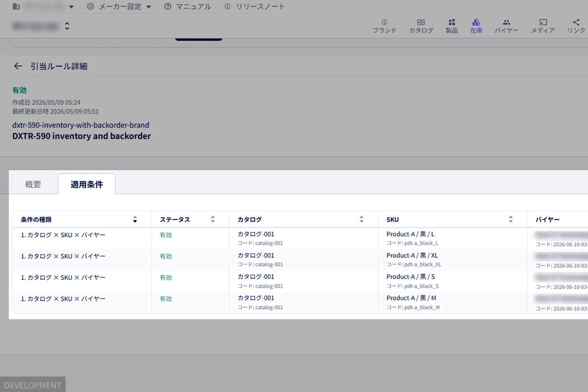Click the DXTR-590 inventory and backorder title

click(x=82, y=136)
